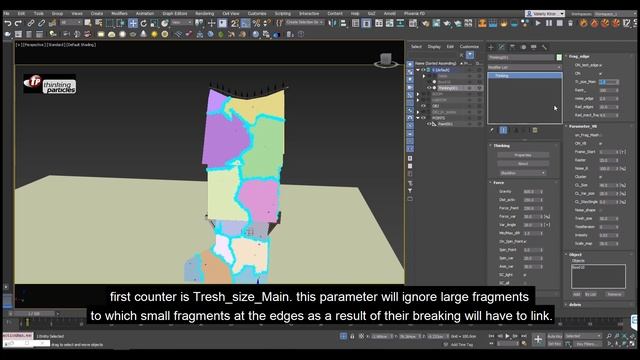Open the Utilities wrench tab
The image size is (640, 360).
point(544,47)
